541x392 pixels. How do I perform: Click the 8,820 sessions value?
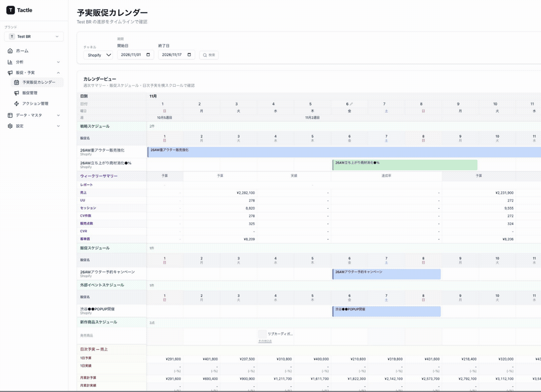[x=250, y=209]
